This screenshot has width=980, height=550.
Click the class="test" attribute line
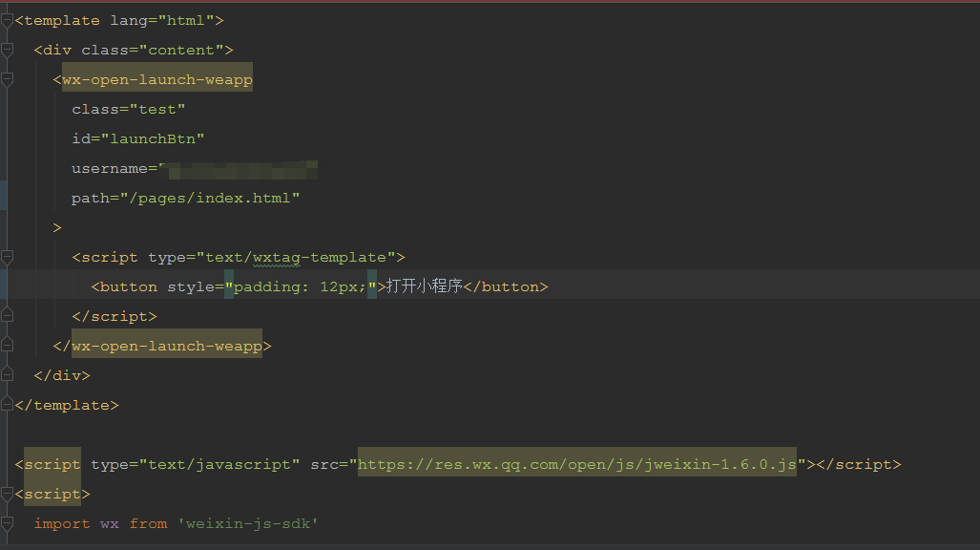click(128, 110)
